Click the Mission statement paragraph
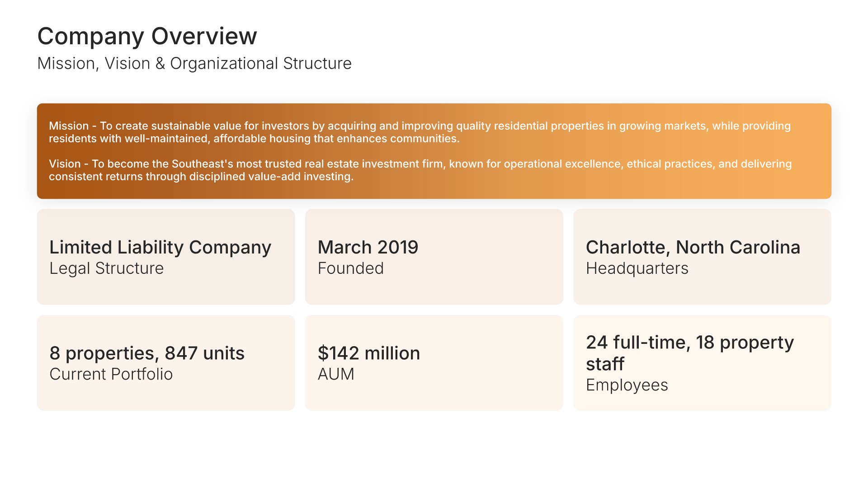868x488 pixels. pos(420,132)
